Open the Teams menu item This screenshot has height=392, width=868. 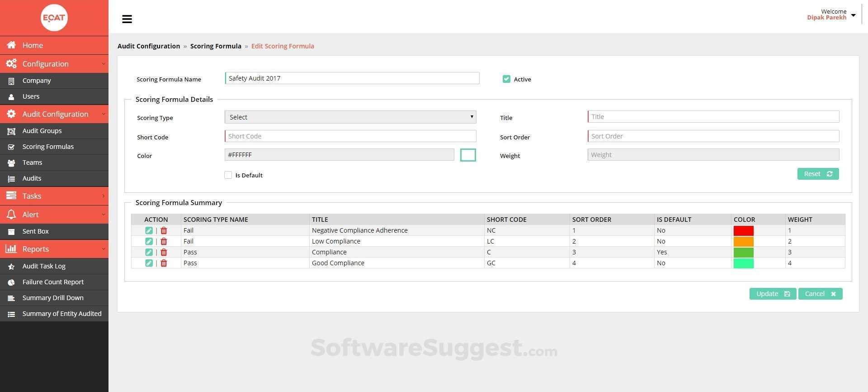(54, 163)
